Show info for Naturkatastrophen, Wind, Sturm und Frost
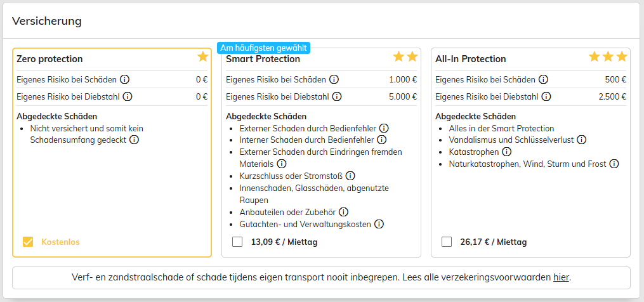 click(614, 164)
